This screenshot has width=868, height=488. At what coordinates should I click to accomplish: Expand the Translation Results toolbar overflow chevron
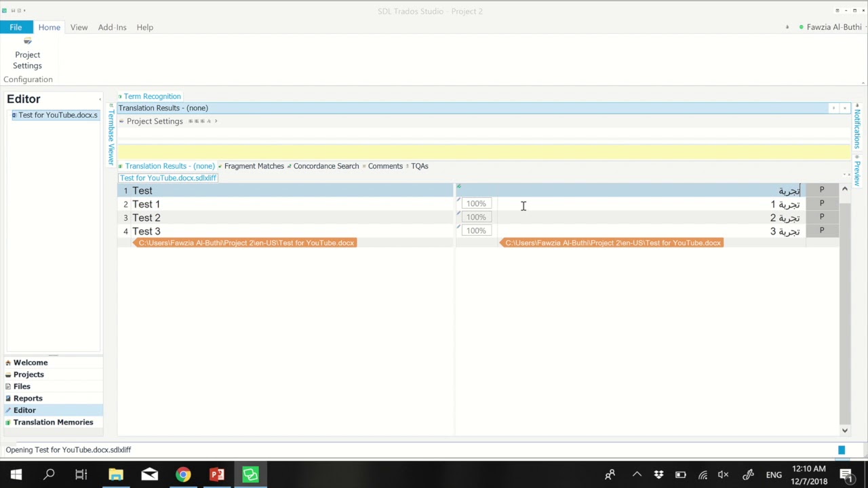click(x=216, y=121)
